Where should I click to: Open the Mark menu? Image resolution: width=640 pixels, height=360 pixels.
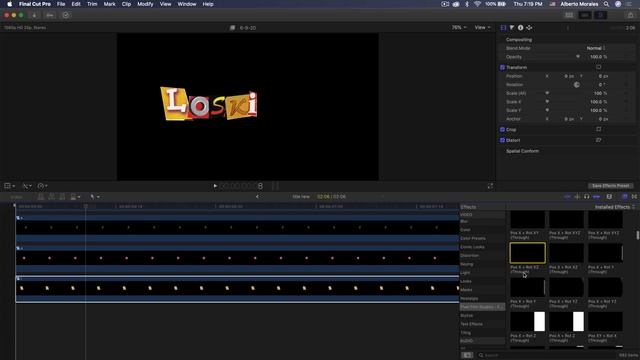(x=109, y=4)
